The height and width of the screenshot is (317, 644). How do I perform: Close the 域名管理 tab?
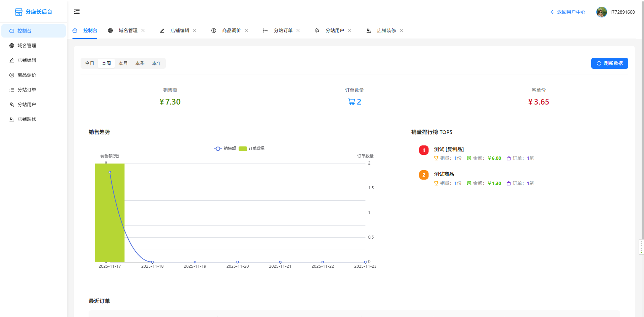[x=143, y=30]
